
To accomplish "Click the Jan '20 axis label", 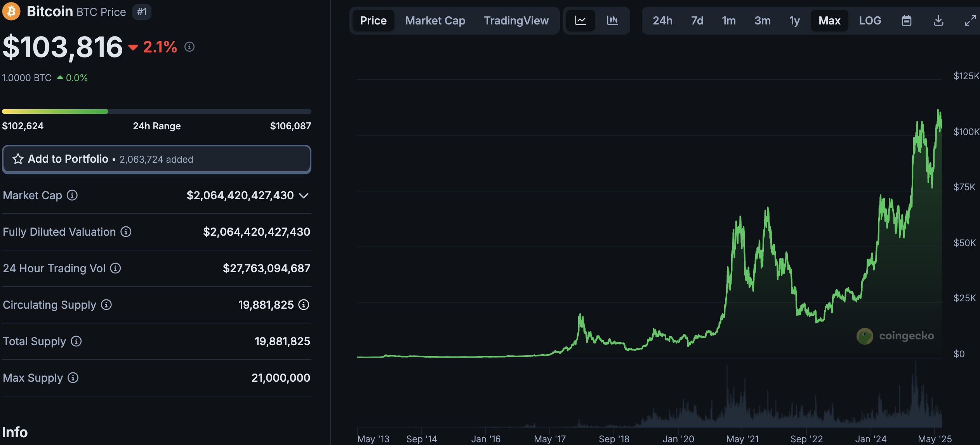I will click(x=678, y=439).
